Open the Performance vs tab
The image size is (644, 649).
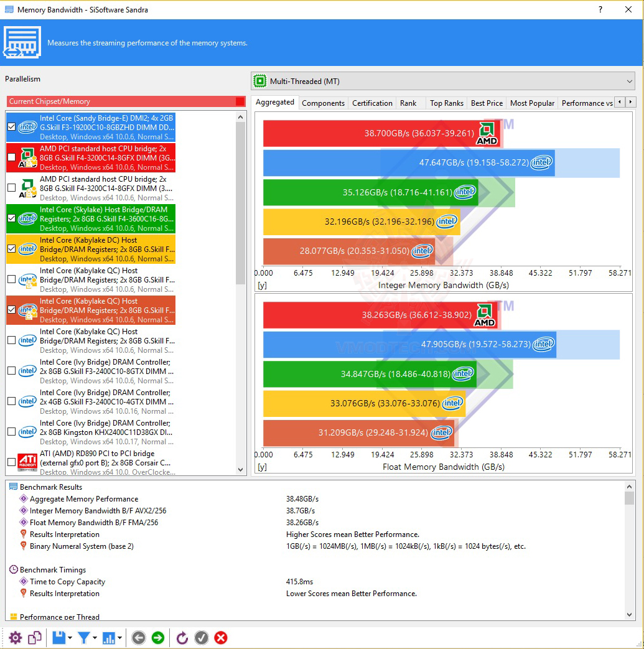click(587, 103)
